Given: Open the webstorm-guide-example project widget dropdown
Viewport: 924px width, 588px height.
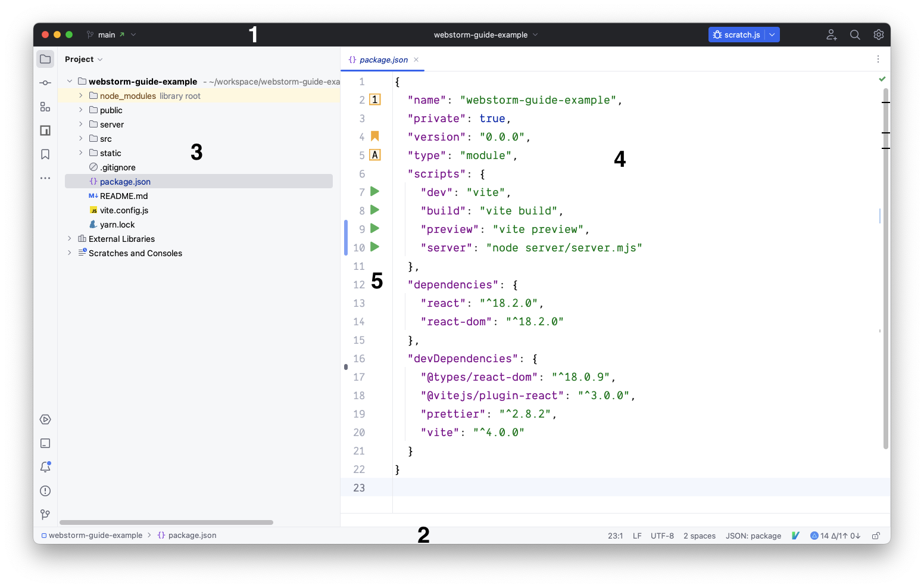Looking at the screenshot, I should click(486, 35).
